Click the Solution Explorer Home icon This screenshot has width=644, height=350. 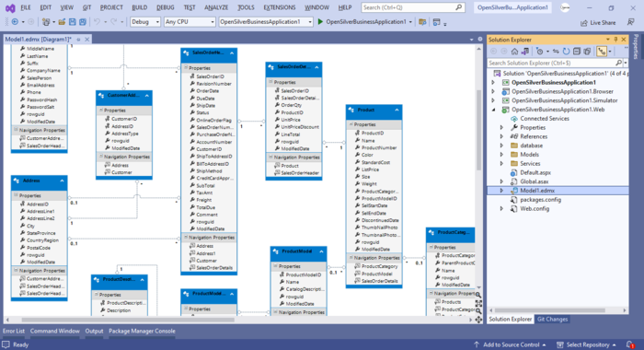(x=514, y=52)
